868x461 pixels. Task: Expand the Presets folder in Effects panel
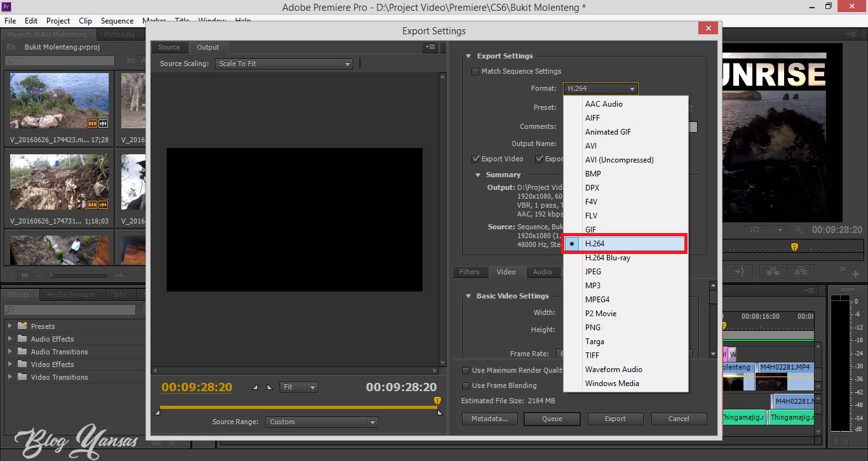(x=10, y=326)
